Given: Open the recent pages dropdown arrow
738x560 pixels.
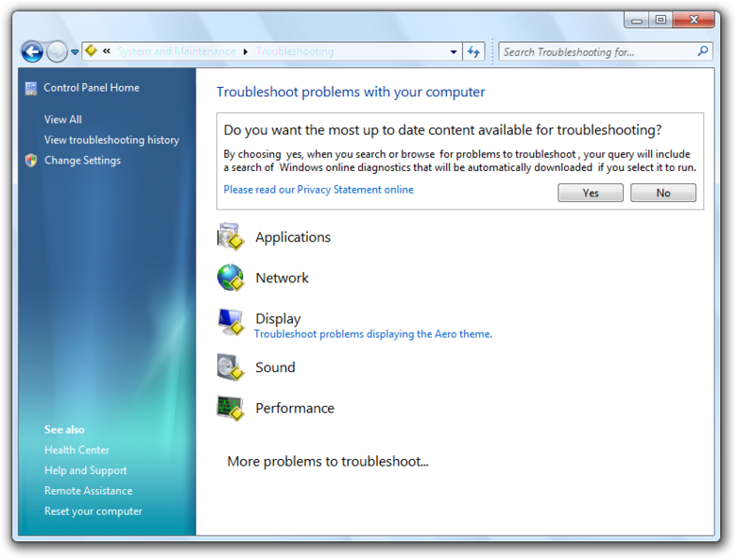Looking at the screenshot, I should pos(75,52).
